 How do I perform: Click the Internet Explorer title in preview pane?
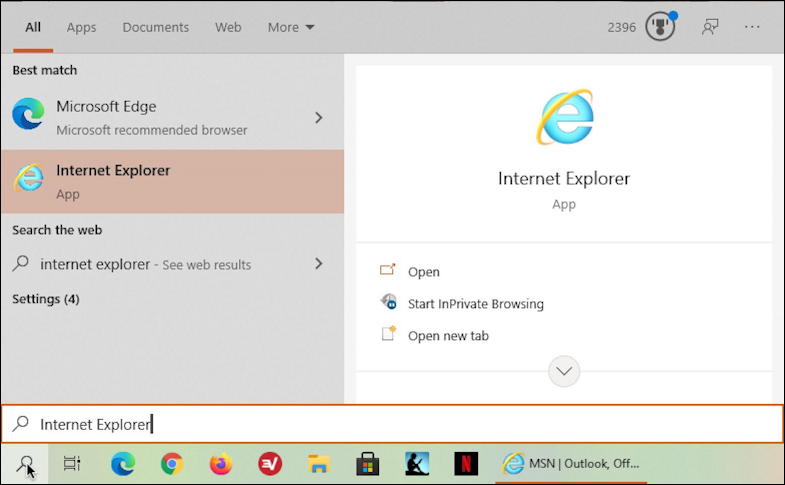pos(564,179)
